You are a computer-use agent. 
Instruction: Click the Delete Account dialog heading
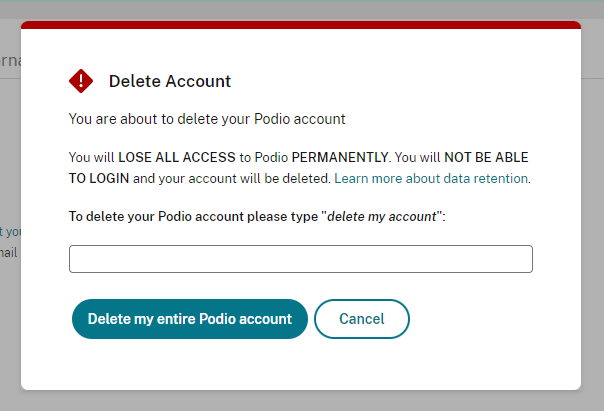click(x=170, y=81)
